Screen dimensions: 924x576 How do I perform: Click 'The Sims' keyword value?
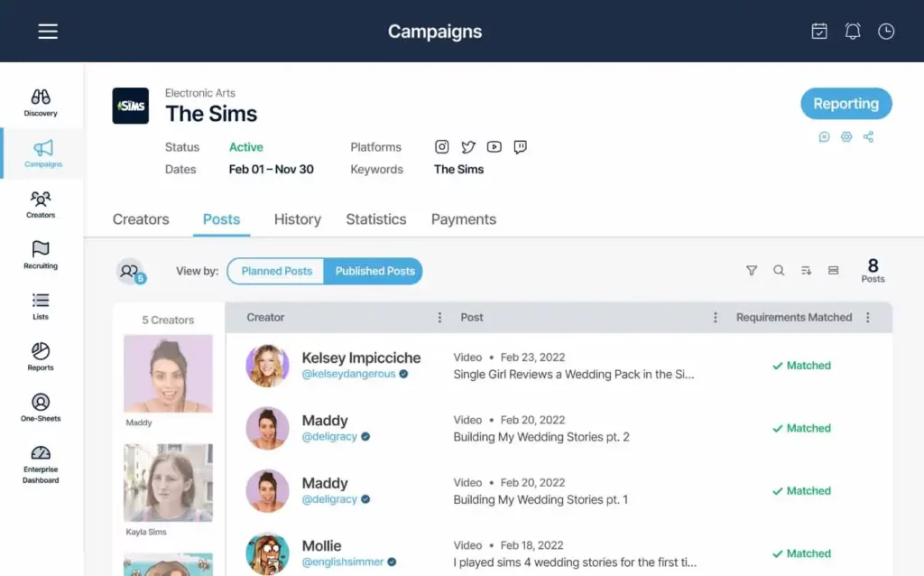click(x=458, y=169)
